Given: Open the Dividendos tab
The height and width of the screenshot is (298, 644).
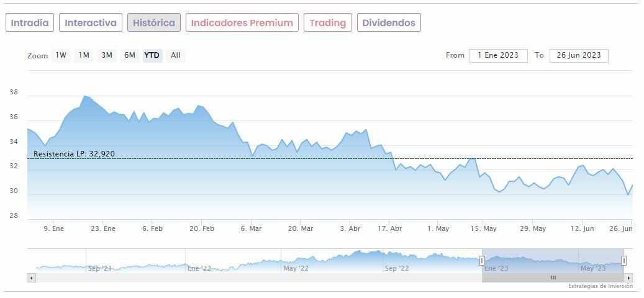Looking at the screenshot, I should pos(389,23).
